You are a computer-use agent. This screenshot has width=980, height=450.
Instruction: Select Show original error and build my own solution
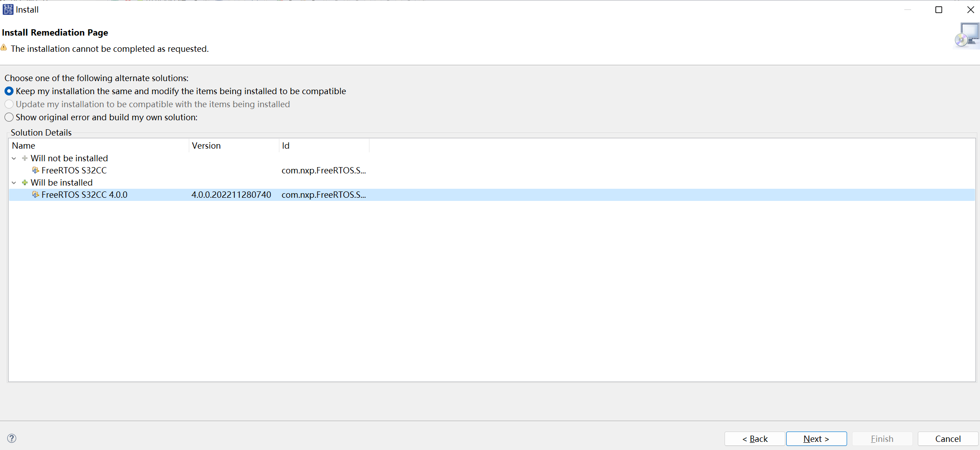(9, 117)
